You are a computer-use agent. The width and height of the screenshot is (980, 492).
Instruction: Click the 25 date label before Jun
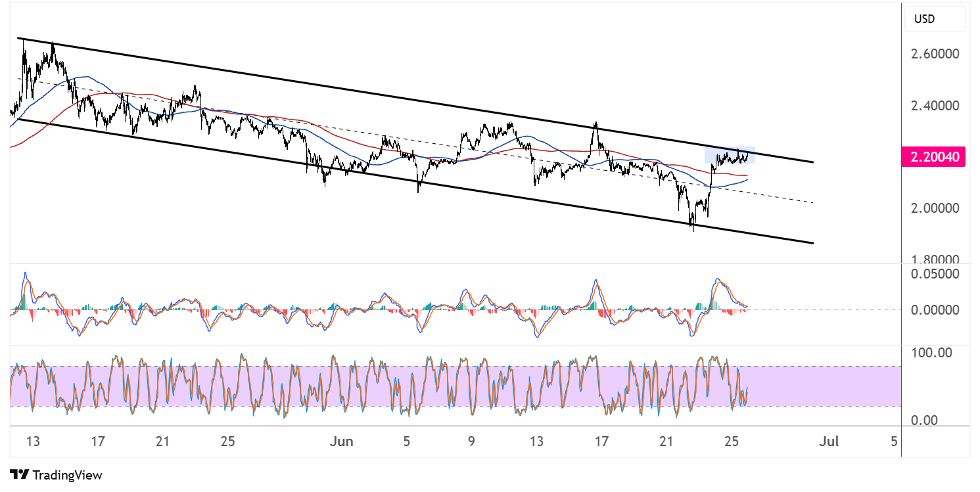(x=227, y=441)
